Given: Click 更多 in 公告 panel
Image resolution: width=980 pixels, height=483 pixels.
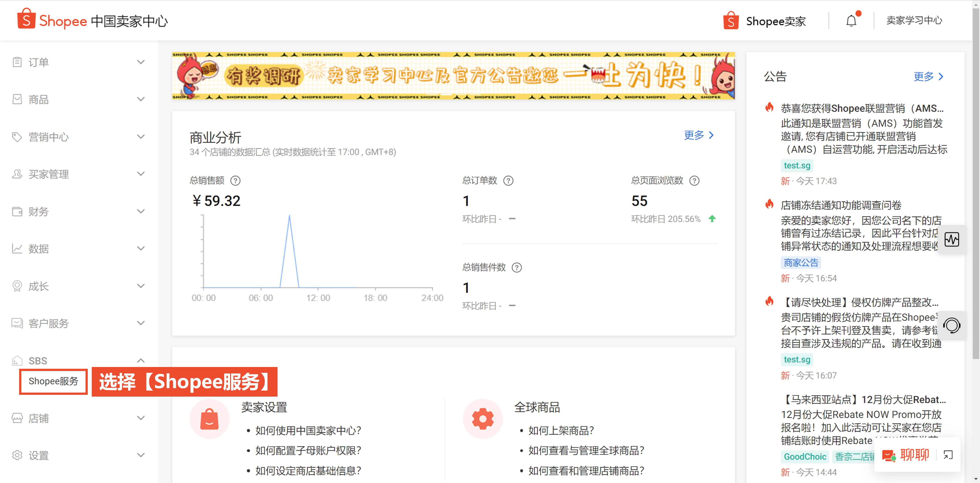Looking at the screenshot, I should tap(929, 76).
